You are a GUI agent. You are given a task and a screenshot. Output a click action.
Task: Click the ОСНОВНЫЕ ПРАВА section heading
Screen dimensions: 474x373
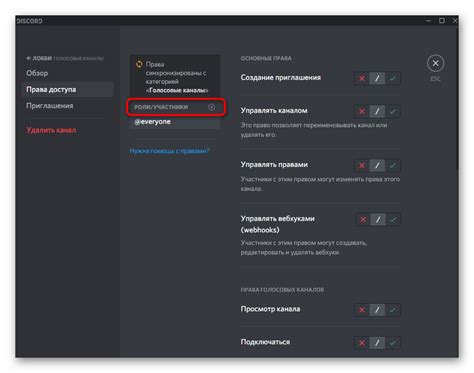coord(266,58)
